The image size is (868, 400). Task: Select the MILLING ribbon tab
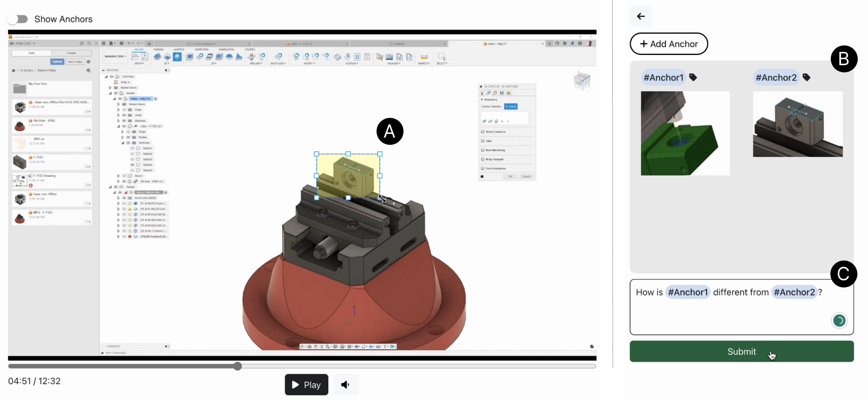[139, 49]
